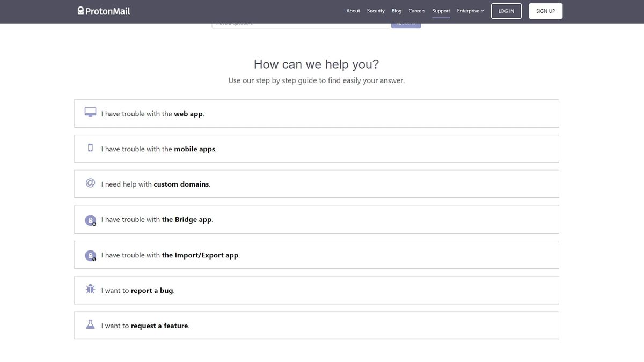Click the smartphone icon for mobile apps help
The width and height of the screenshot is (644, 362).
[90, 147]
